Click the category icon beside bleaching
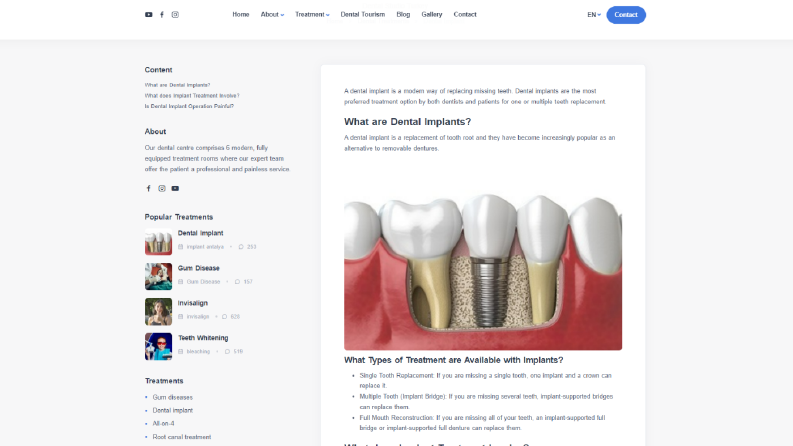The image size is (793, 446). (x=181, y=351)
